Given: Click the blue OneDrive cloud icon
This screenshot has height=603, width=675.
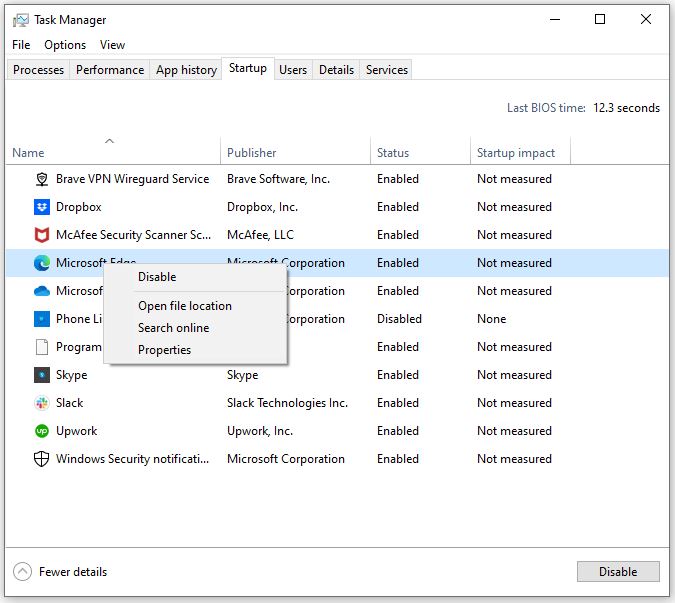Looking at the screenshot, I should point(42,291).
